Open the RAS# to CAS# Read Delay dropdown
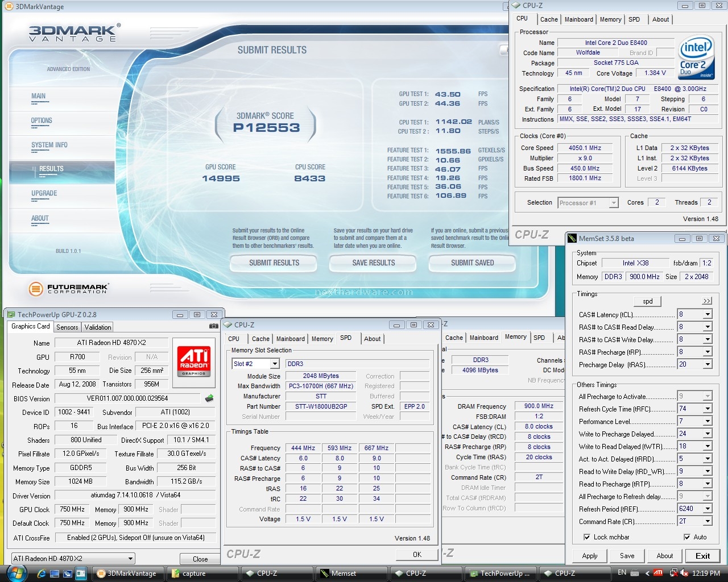 point(708,327)
